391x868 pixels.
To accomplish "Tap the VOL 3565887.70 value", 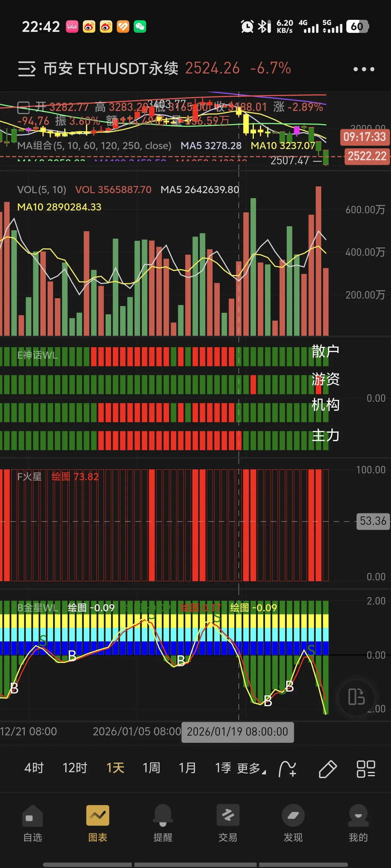I will tap(113, 190).
